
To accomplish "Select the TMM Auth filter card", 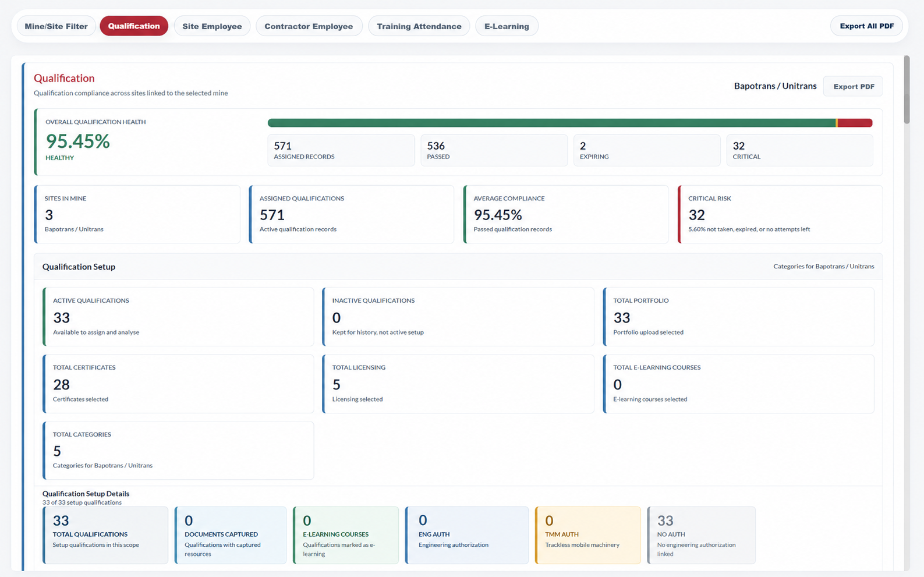I will (x=588, y=535).
